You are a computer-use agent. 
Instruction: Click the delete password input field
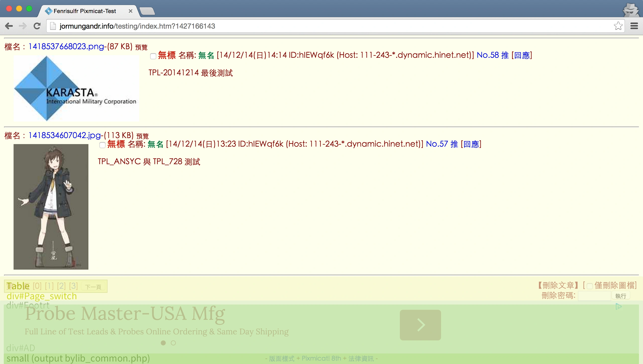594,296
